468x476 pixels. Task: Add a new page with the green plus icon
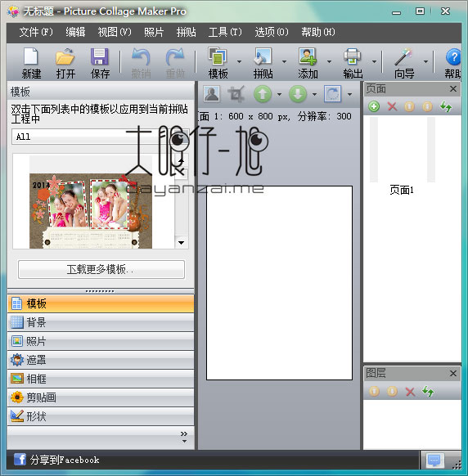pos(374,106)
